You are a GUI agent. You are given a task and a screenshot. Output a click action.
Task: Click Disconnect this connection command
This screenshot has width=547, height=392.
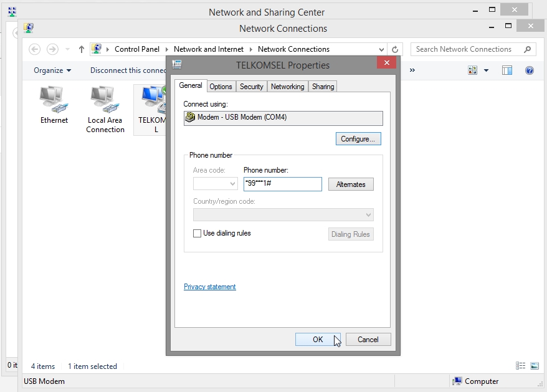[128, 70]
